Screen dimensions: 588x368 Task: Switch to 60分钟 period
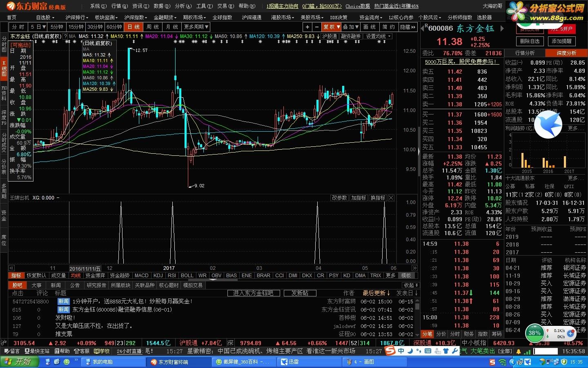pos(114,27)
